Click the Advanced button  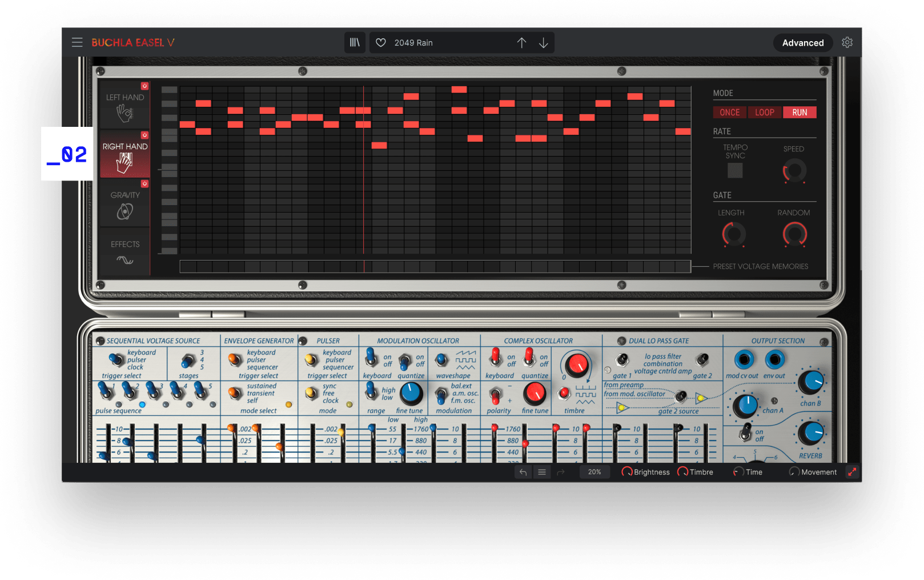802,43
